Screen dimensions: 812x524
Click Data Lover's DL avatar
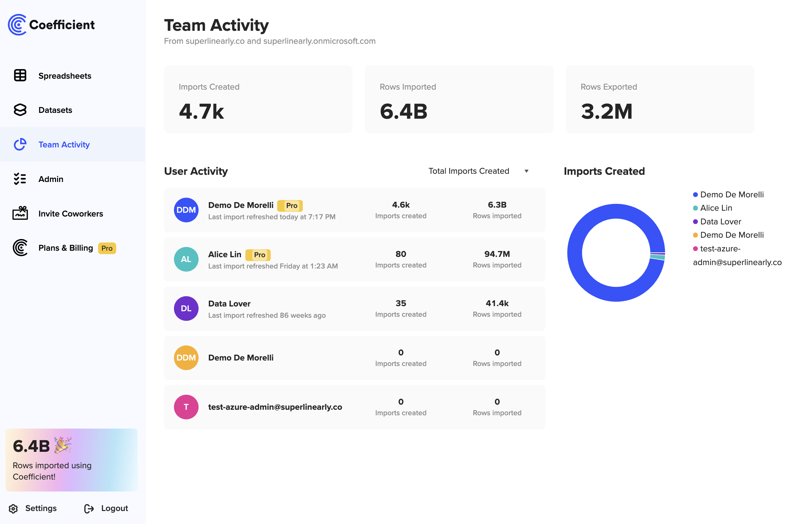click(x=186, y=309)
